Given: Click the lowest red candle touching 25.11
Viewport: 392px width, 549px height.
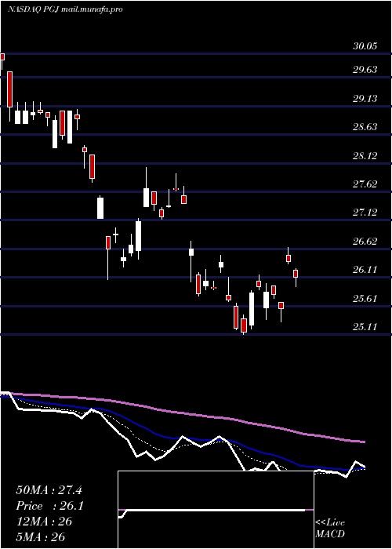Looking at the screenshot, I should pos(244,325).
